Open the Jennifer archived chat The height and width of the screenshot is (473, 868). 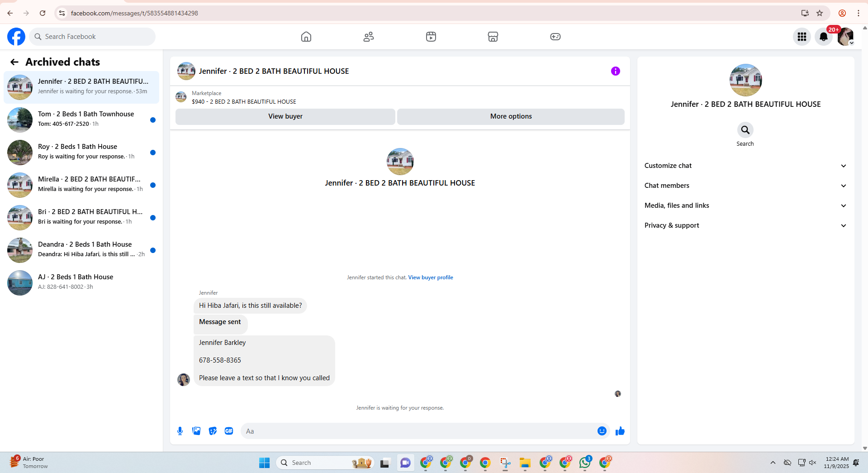coord(81,87)
